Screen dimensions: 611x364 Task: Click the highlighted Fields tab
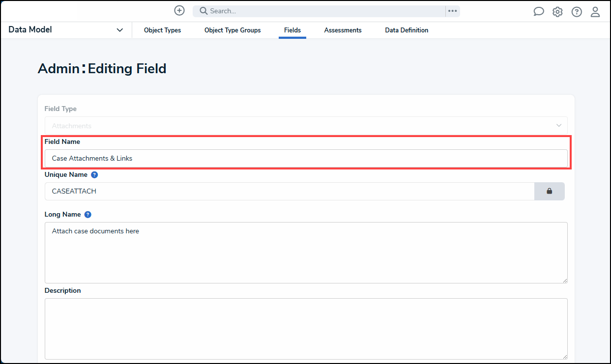(x=292, y=30)
